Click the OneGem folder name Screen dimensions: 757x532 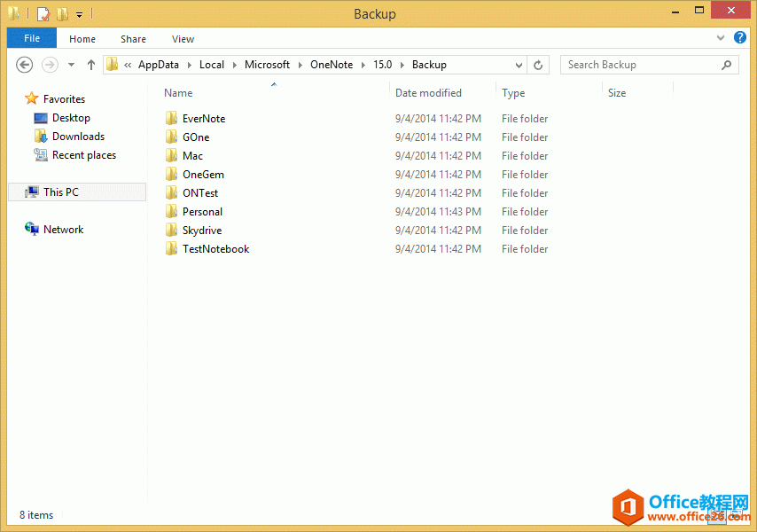point(203,175)
